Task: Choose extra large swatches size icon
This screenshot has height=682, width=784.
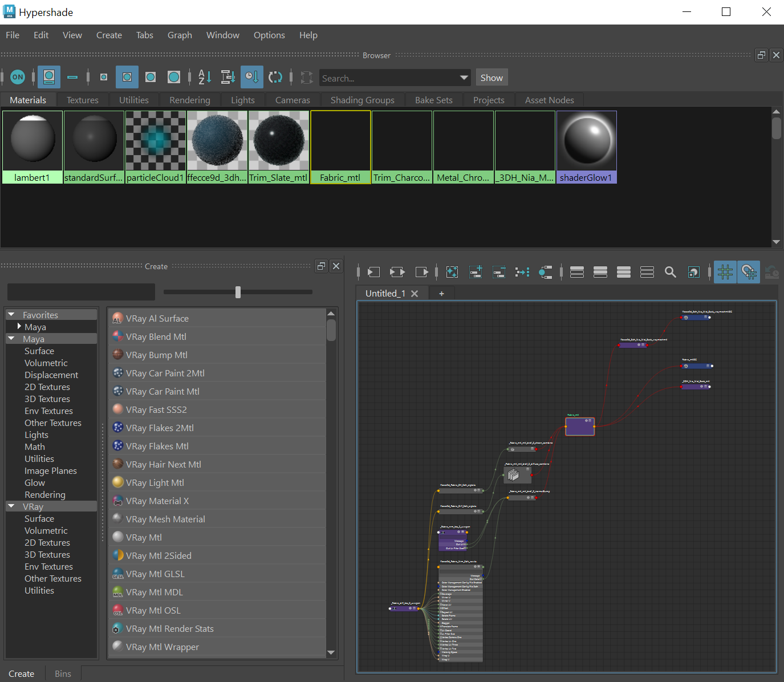Action: [x=174, y=77]
